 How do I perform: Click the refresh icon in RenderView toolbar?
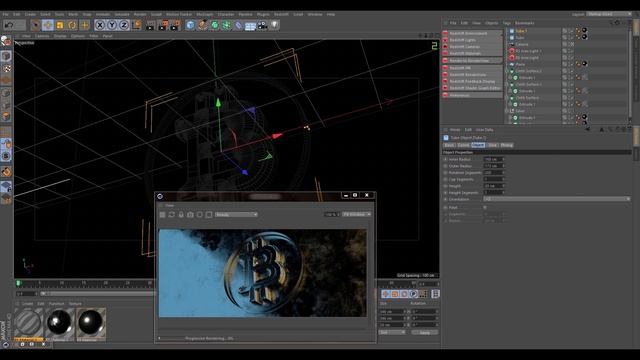[171, 215]
